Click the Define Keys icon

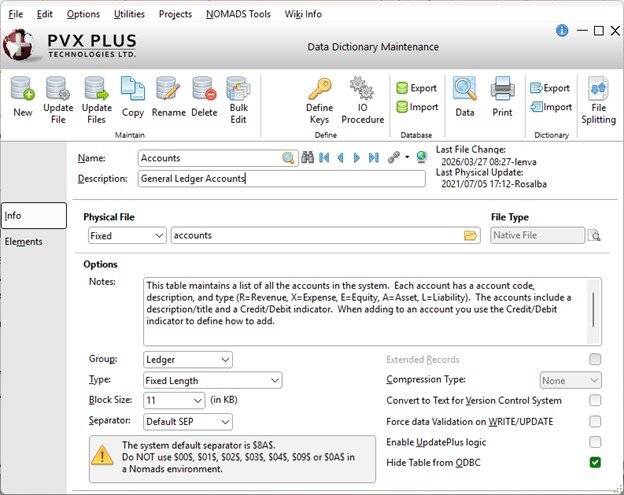pos(319,90)
